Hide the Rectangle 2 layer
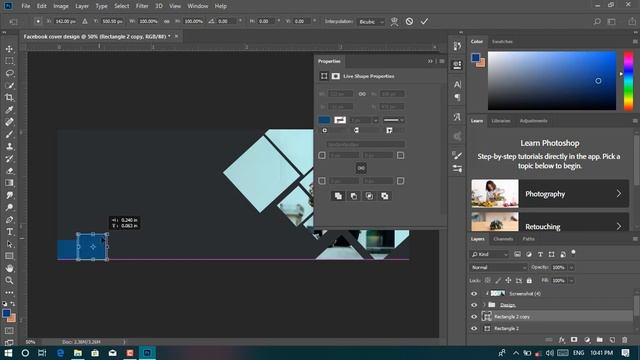 point(474,329)
